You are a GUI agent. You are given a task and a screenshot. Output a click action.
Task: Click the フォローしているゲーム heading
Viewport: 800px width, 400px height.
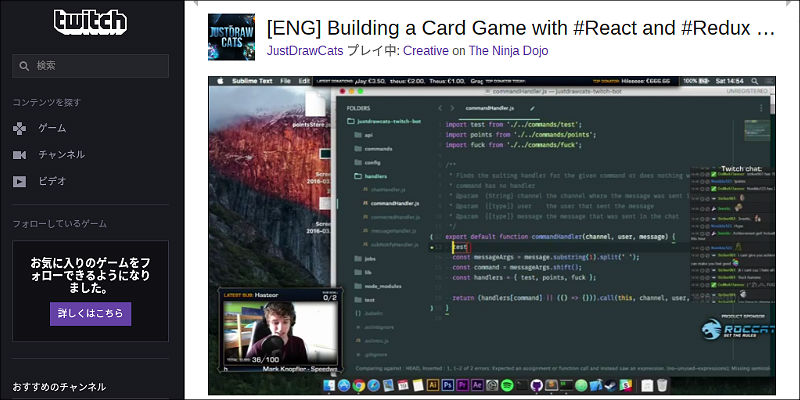(x=59, y=223)
